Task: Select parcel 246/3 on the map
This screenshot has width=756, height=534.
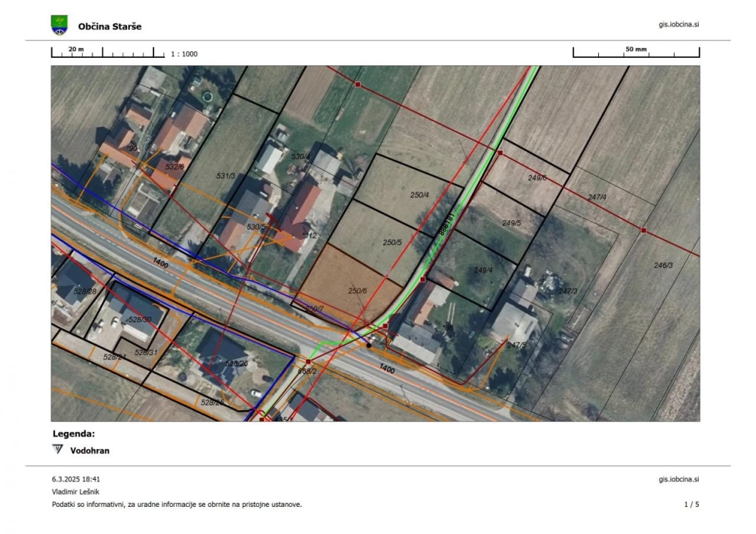Action: pos(662,293)
